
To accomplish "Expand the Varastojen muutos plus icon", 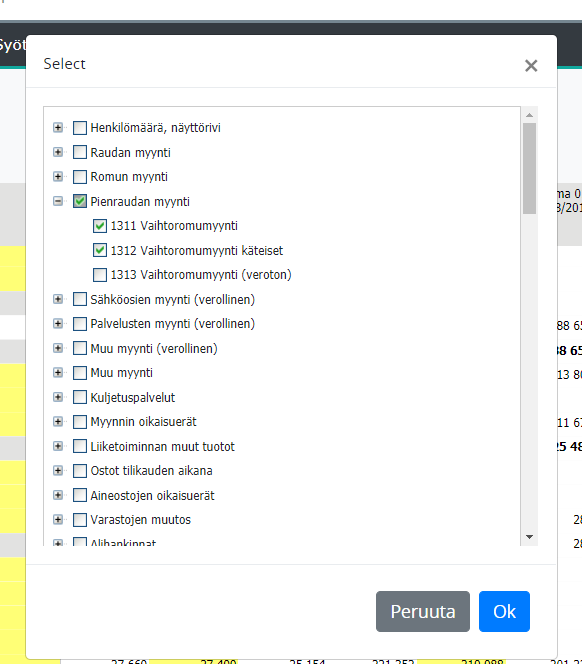I will [x=58, y=520].
